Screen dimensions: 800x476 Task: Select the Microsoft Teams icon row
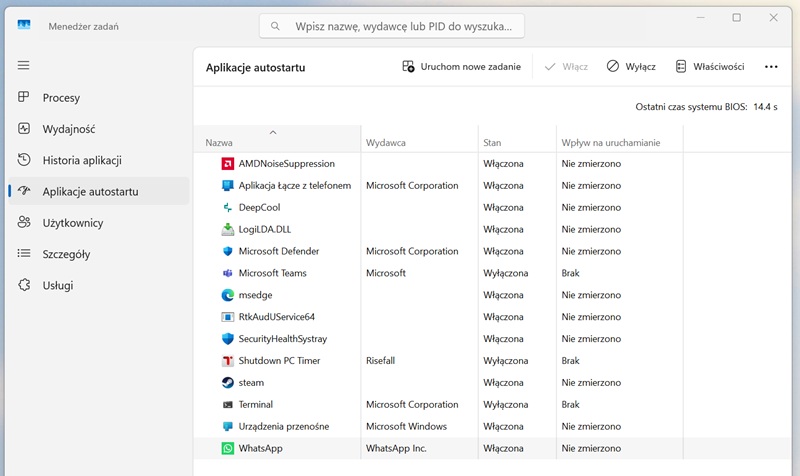pos(228,273)
